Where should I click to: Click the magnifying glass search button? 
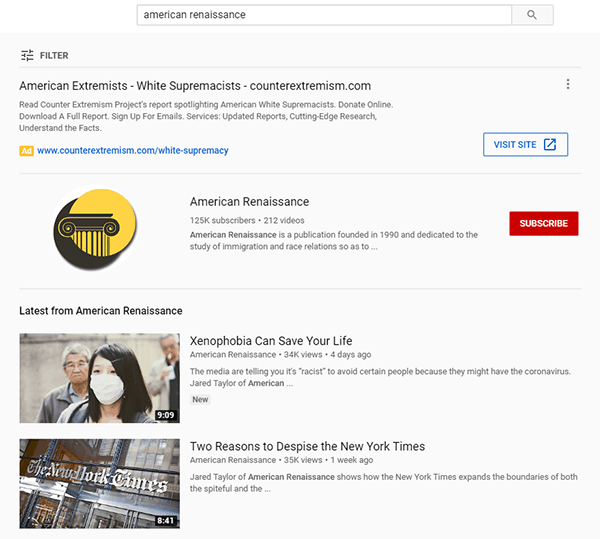coord(532,15)
